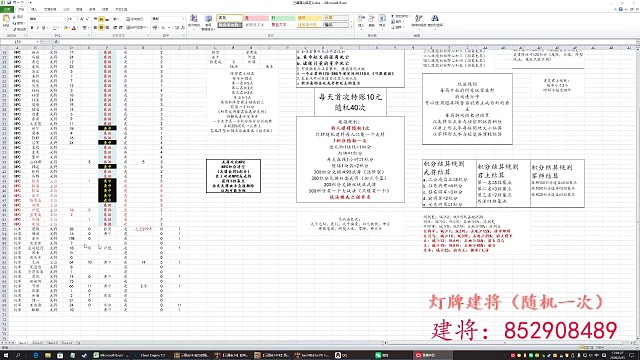Click the Cut icon in clipboard group
The height and width of the screenshot is (360, 640).
pos(15,17)
